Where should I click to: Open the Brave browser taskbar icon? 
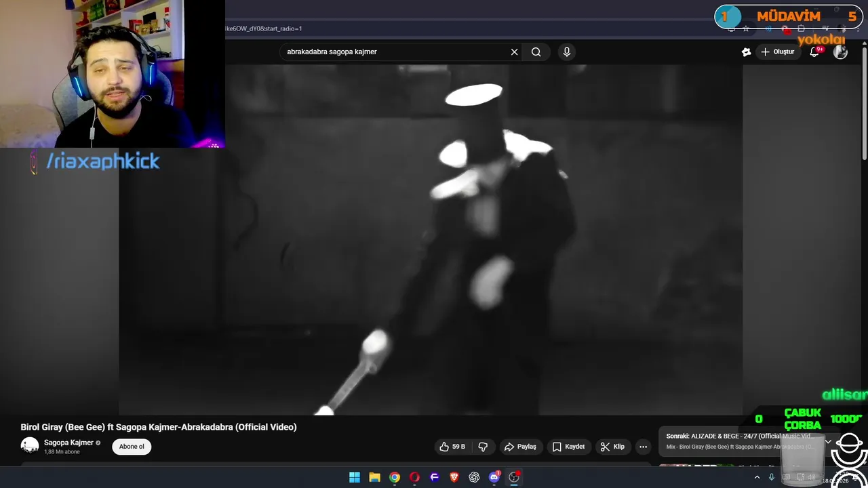(x=454, y=477)
